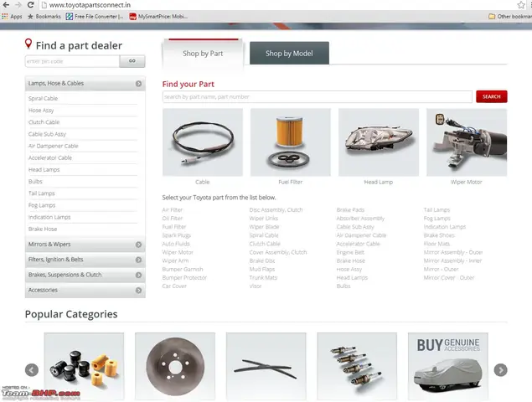Image resolution: width=532 pixels, height=402 pixels.
Task: Go back with the browser back arrow
Action: 6,5
